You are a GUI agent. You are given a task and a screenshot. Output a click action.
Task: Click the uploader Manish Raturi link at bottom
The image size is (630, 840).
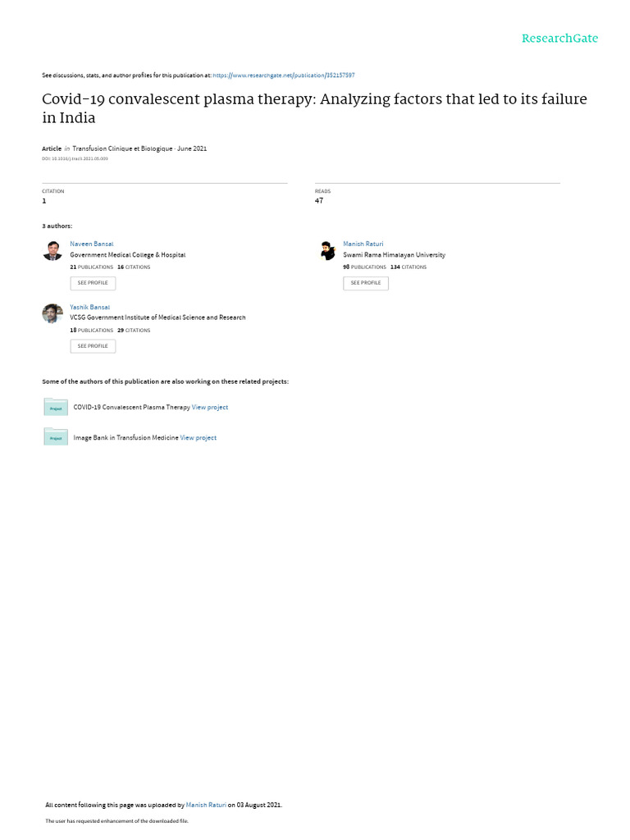click(x=206, y=805)
